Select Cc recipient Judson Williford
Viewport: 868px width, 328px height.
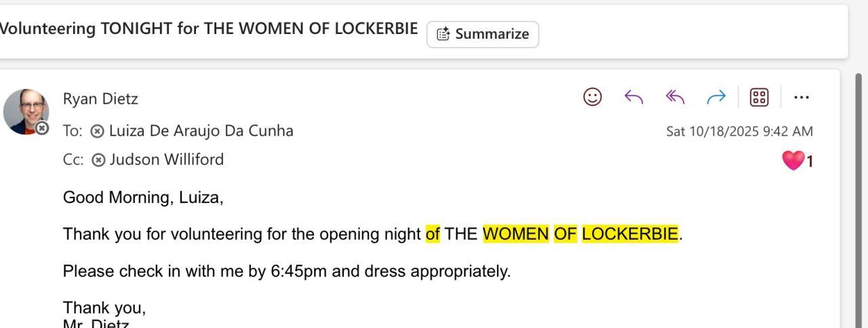(166, 160)
